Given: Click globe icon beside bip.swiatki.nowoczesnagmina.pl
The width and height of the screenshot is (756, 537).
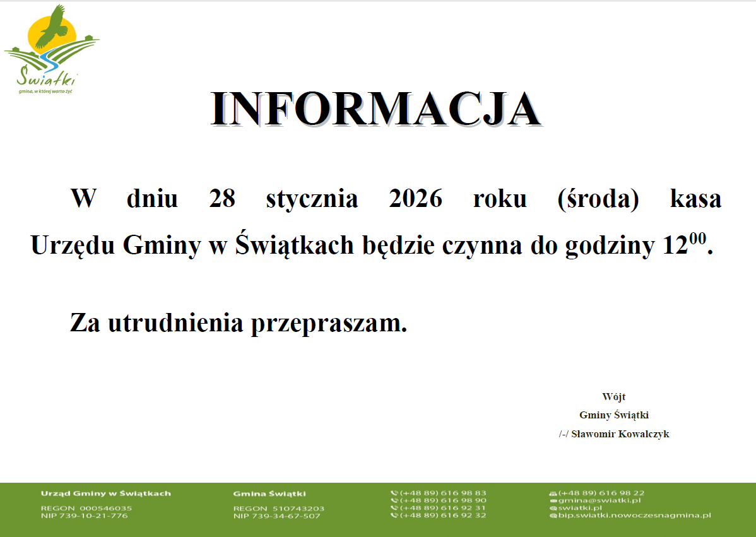Looking at the screenshot, I should (553, 516).
